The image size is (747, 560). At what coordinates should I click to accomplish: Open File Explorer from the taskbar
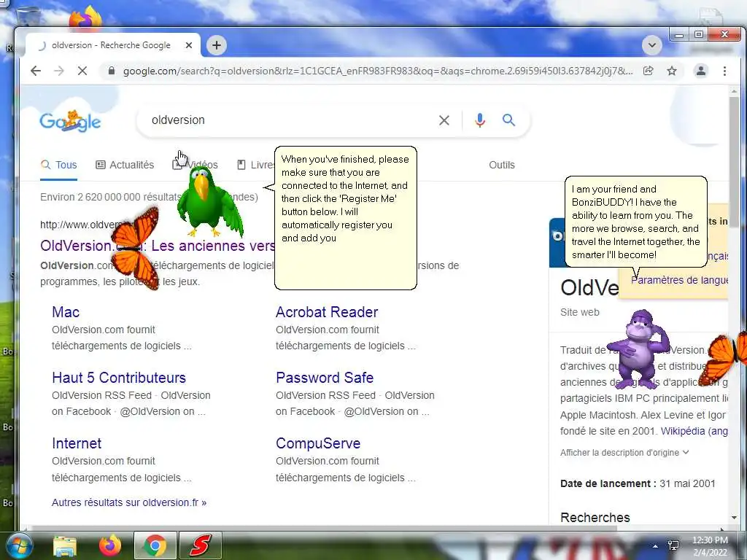click(65, 545)
